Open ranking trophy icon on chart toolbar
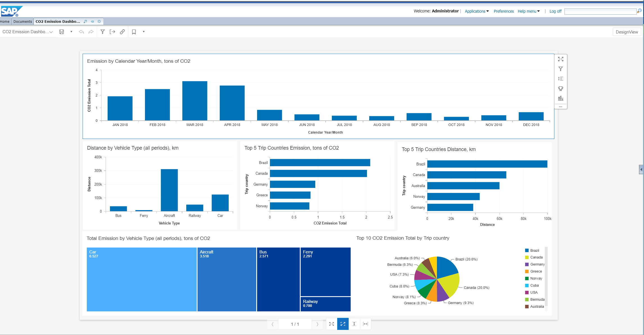 click(561, 89)
